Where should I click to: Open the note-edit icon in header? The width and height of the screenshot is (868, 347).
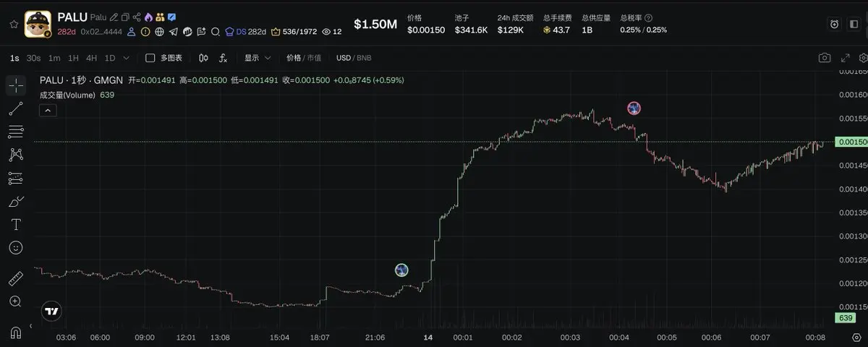pos(200,32)
